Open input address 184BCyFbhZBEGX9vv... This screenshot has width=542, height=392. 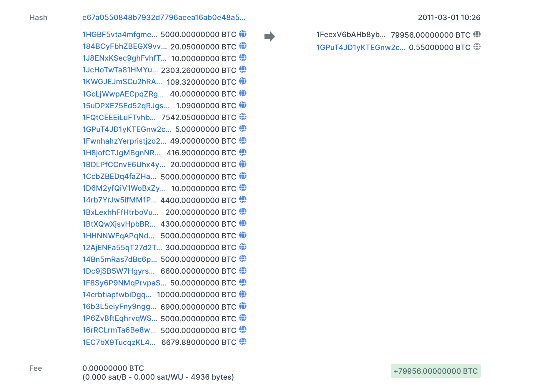tap(124, 46)
